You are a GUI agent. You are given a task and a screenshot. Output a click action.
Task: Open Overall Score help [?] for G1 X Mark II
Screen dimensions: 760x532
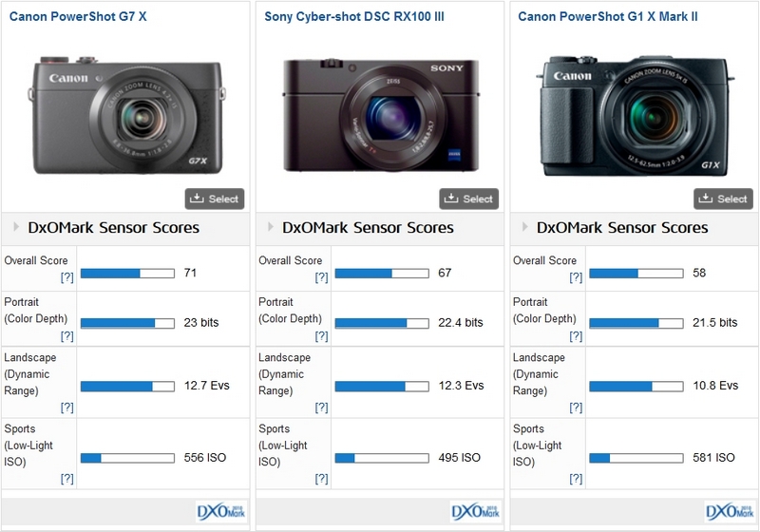[x=576, y=277]
